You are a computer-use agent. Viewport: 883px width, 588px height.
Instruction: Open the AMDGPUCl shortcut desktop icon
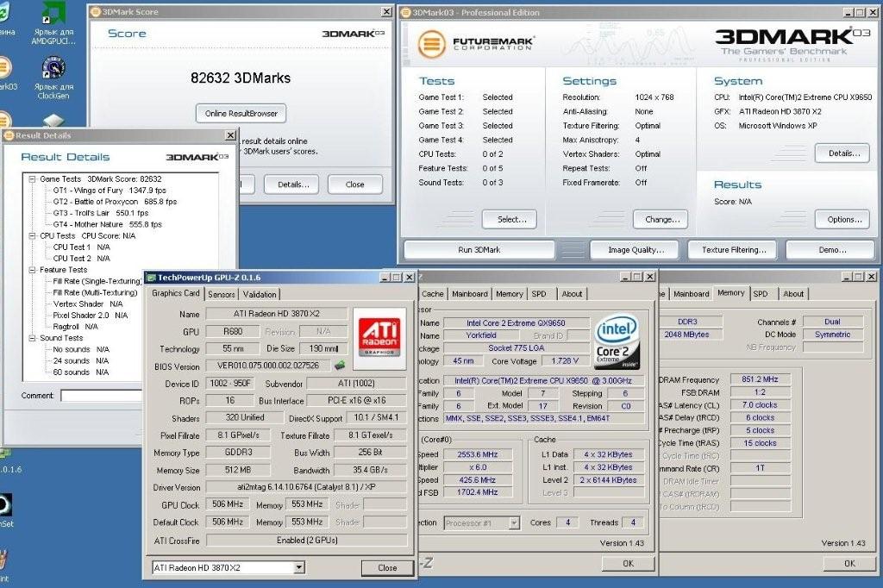(x=53, y=22)
